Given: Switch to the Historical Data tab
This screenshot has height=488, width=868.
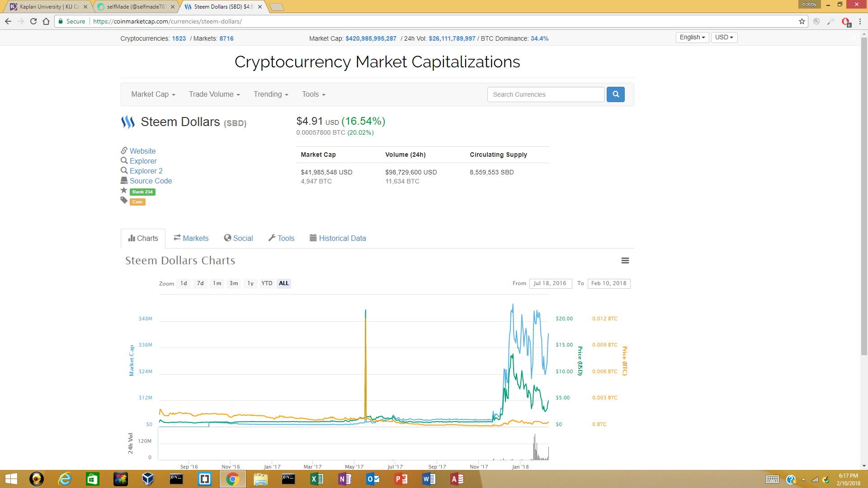Looking at the screenshot, I should [338, 238].
